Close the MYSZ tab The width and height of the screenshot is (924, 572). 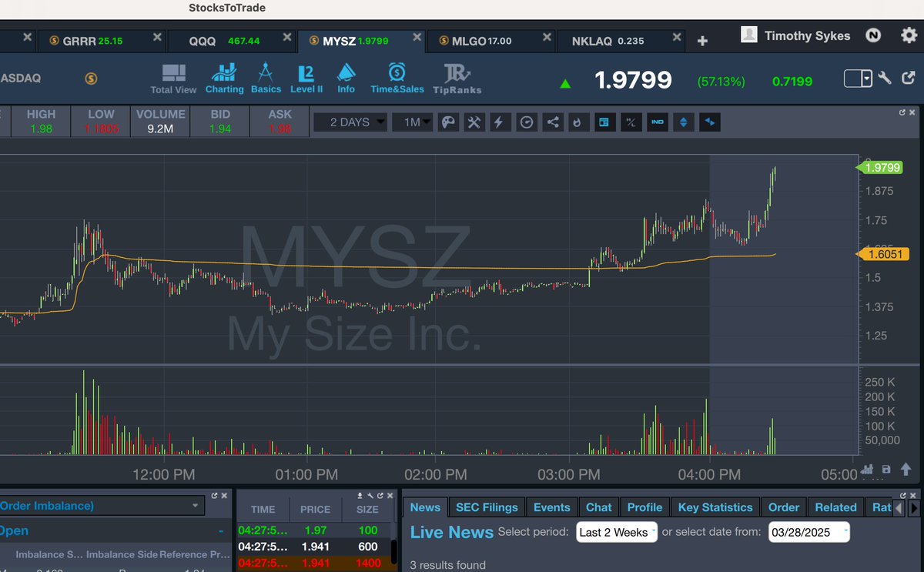tap(417, 38)
